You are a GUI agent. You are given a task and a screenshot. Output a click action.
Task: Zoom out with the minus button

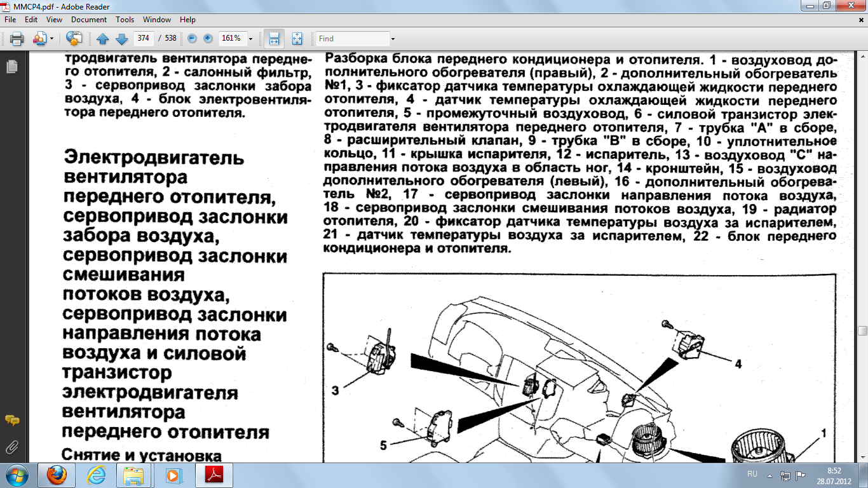tap(192, 39)
